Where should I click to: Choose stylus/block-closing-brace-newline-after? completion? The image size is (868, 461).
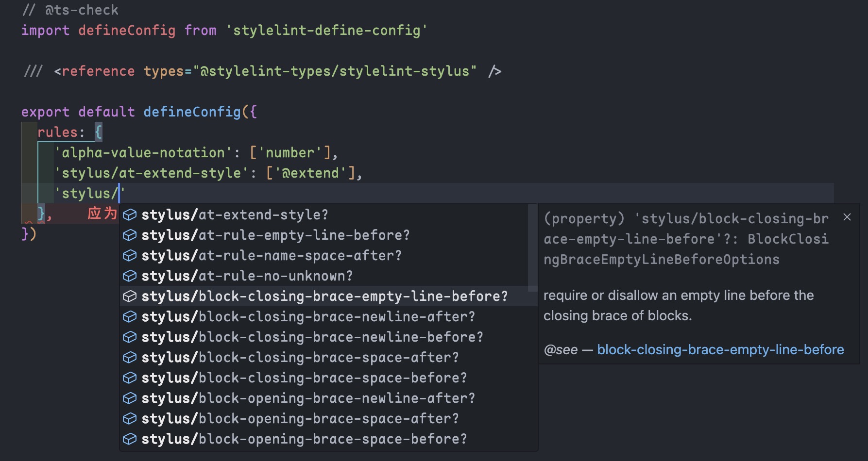point(328,316)
